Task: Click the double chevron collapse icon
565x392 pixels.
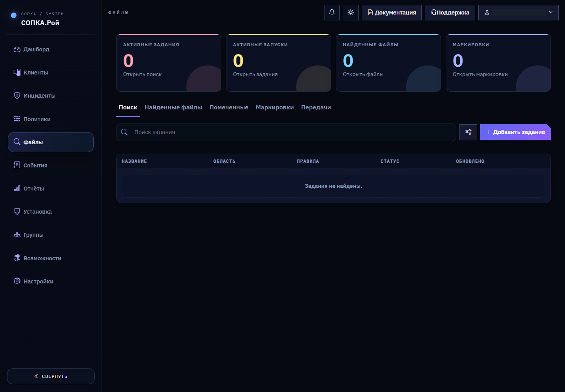Action: click(x=36, y=376)
